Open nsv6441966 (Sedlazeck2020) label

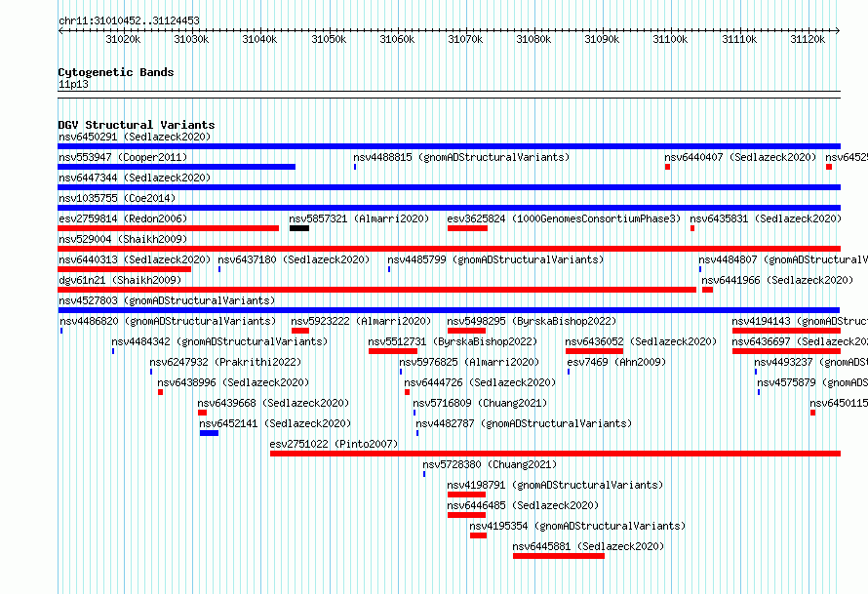click(777, 280)
